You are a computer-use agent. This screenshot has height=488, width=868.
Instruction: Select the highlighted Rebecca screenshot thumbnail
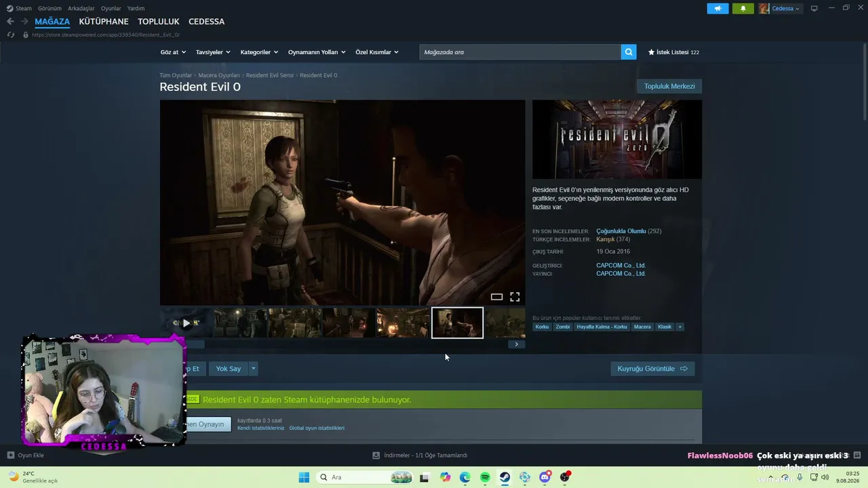pos(458,323)
